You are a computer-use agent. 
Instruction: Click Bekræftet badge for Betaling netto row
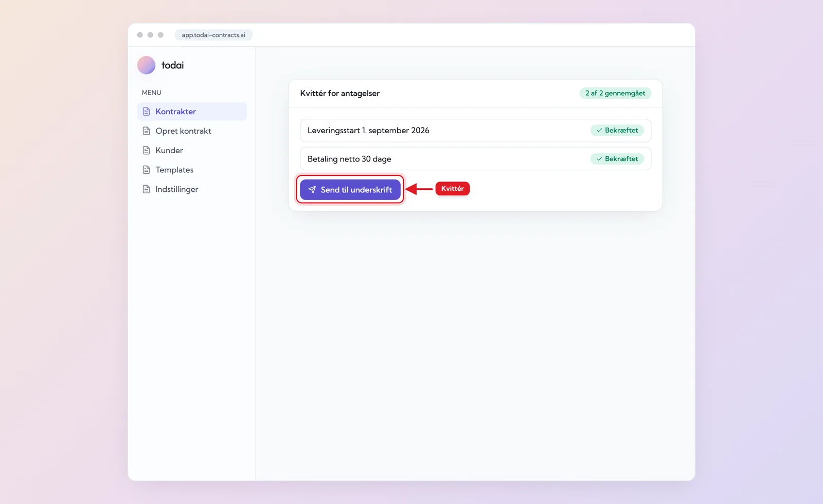coord(617,159)
